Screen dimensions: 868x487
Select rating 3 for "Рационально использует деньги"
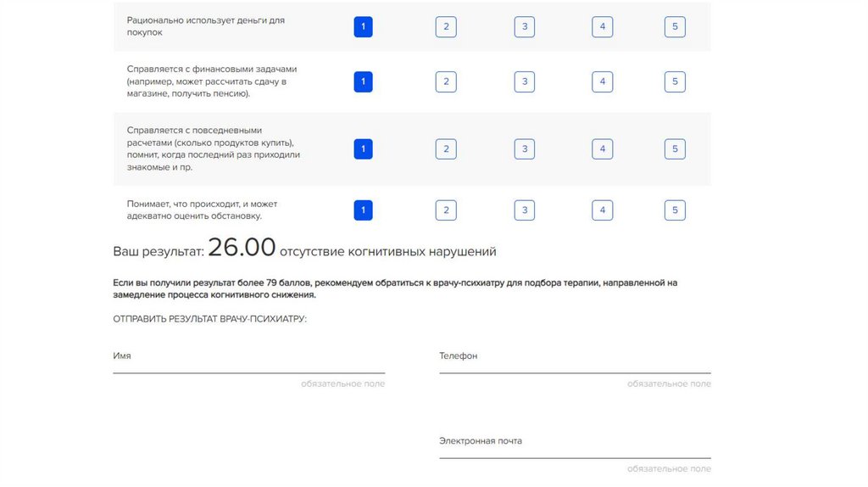click(x=525, y=27)
